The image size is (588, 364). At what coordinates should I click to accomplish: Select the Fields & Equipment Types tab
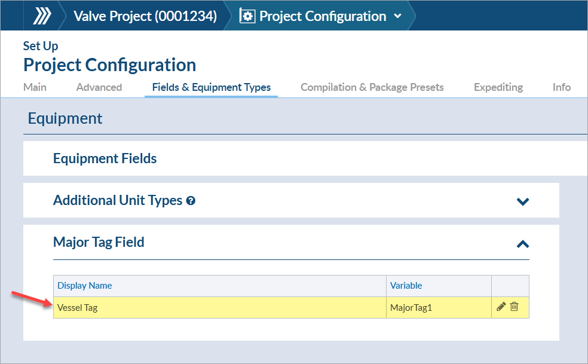[211, 87]
